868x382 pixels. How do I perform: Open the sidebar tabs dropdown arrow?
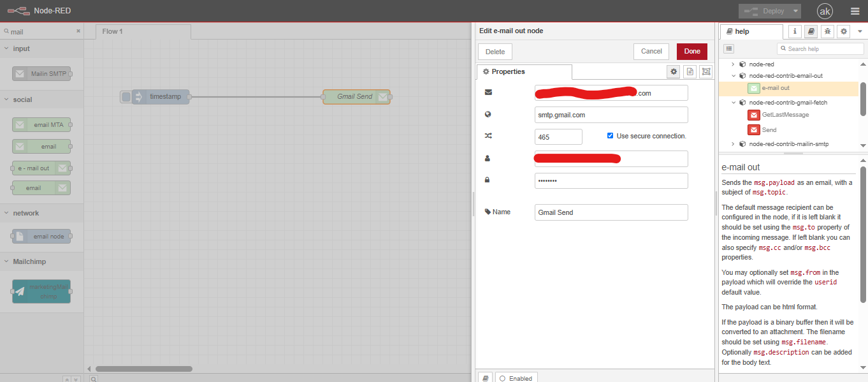coord(860,31)
